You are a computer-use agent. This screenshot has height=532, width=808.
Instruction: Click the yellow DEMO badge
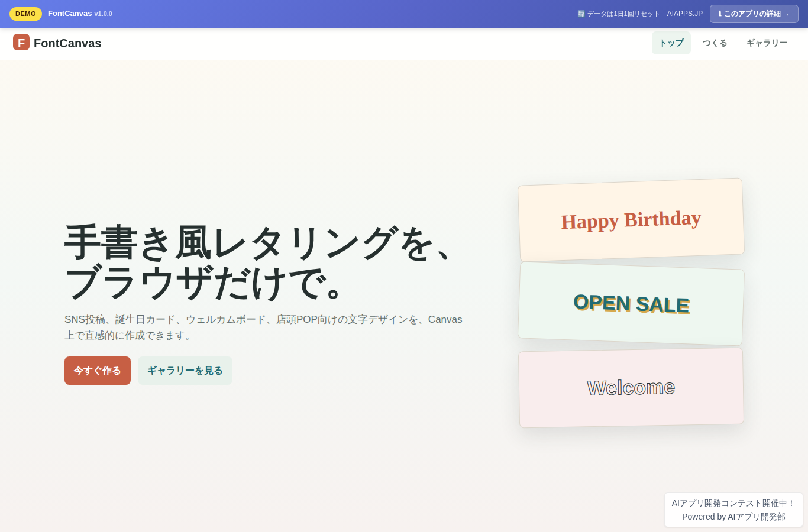point(25,14)
